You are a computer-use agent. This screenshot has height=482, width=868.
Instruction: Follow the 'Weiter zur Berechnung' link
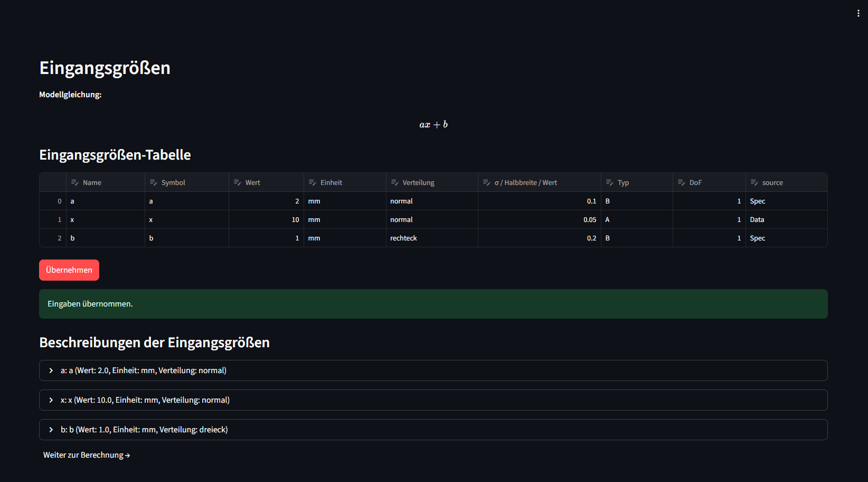87,455
